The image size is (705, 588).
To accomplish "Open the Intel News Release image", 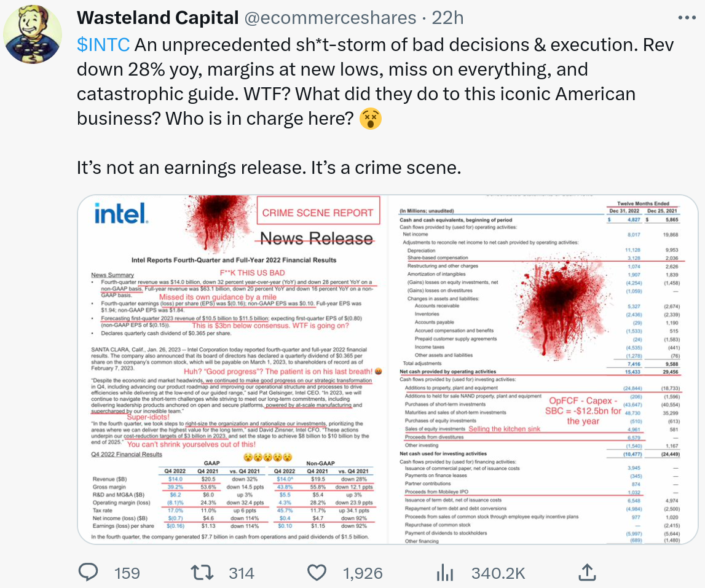I will (235, 369).
